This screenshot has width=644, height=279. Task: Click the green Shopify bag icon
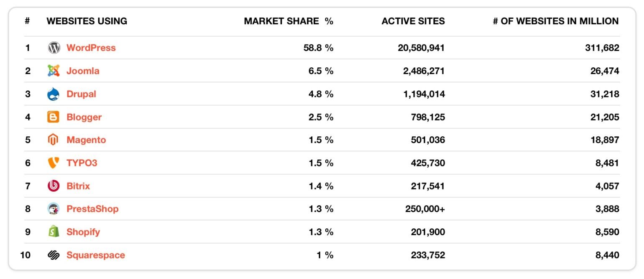tap(54, 232)
